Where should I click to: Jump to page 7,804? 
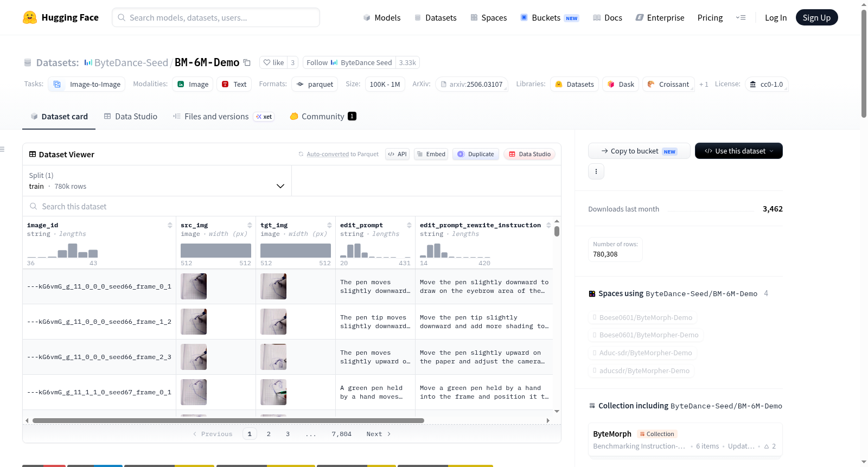[342, 434]
